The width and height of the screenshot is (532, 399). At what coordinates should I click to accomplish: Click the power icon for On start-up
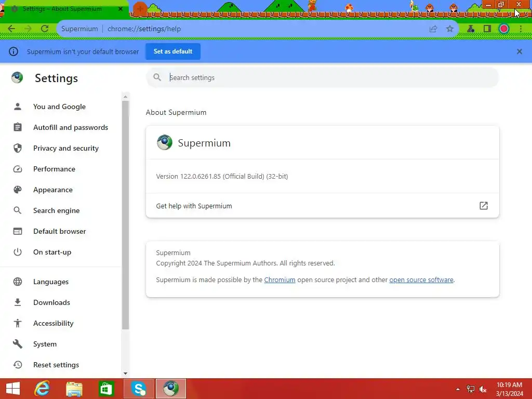(x=18, y=252)
